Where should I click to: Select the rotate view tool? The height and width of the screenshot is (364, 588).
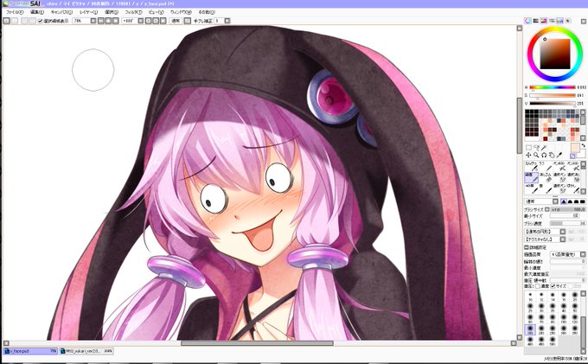point(544,155)
